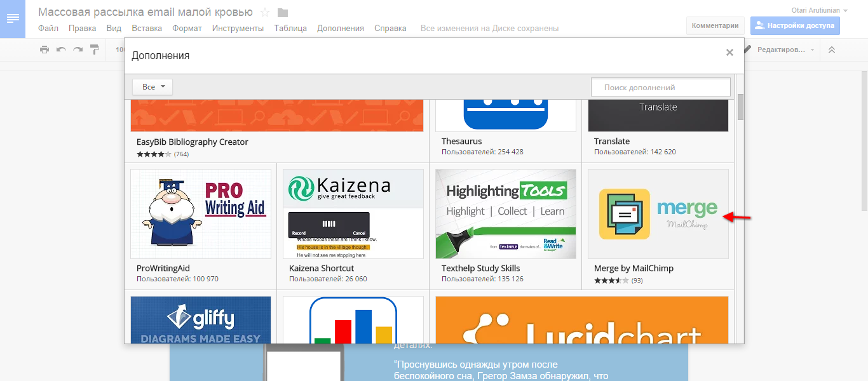Open the Правка menu
868x381 pixels.
[82, 29]
